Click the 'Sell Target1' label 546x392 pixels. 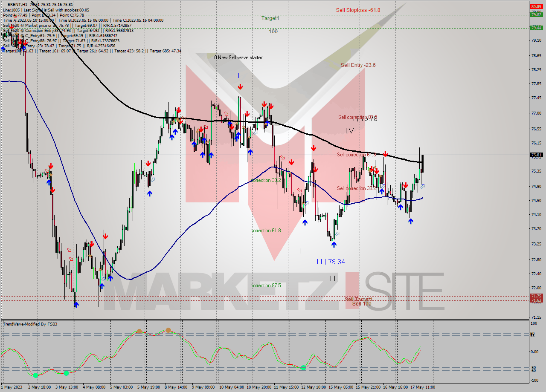[x=359, y=299]
